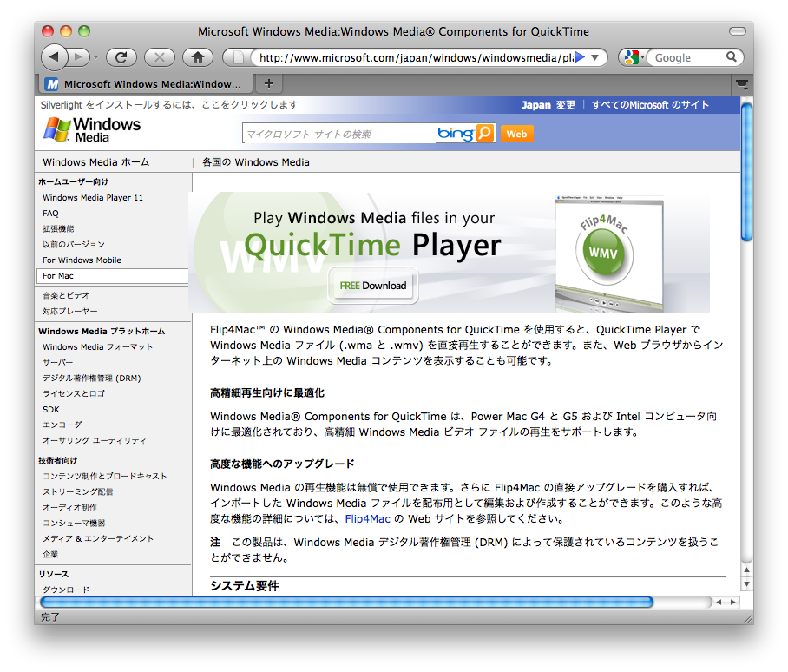788x672 pixels.
Task: Open オーディオ制作 sidebar link
Action: point(69,507)
